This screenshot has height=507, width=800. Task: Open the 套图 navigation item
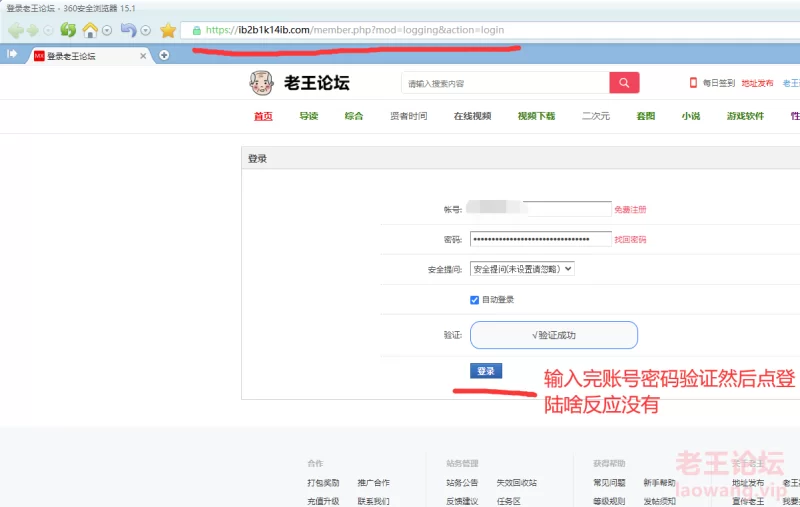645,116
